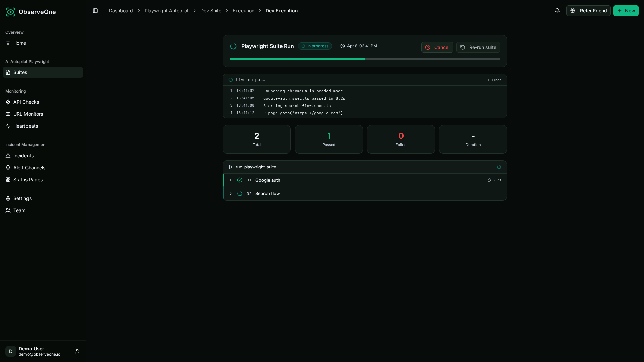Open the notifications bell

(557, 11)
